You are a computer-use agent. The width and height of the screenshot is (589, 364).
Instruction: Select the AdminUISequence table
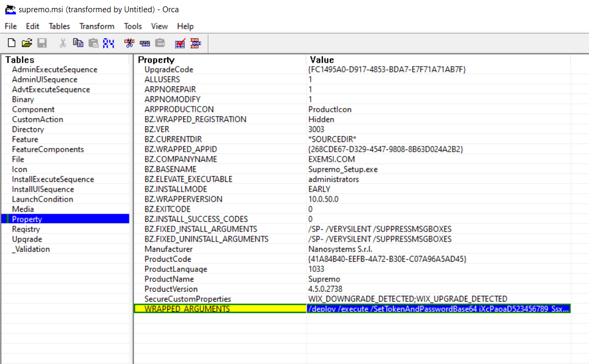click(x=45, y=79)
